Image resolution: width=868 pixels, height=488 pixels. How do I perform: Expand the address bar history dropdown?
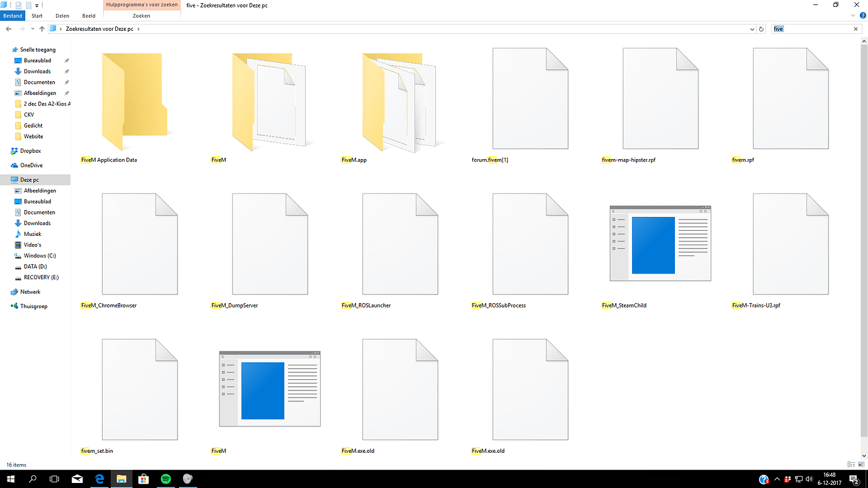click(752, 28)
